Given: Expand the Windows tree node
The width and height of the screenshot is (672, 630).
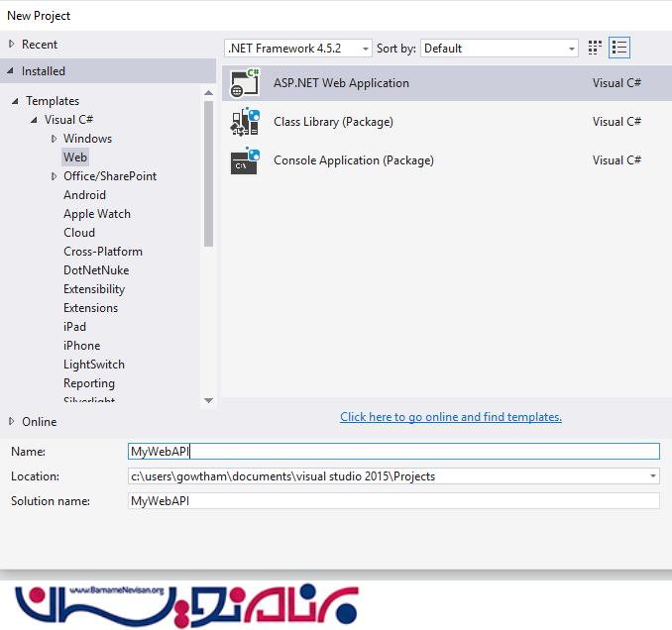Looking at the screenshot, I should tap(55, 139).
